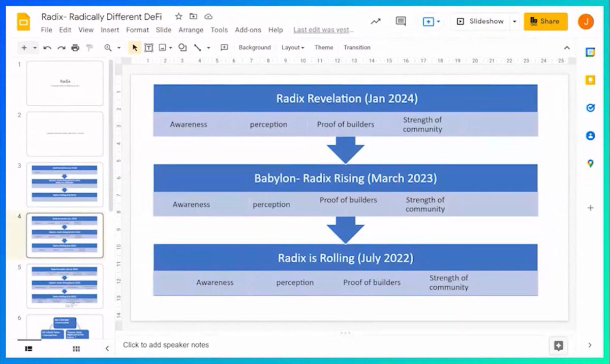Show side panel with bottom-right chevron
Screen dimensions: 610x364
point(590,345)
